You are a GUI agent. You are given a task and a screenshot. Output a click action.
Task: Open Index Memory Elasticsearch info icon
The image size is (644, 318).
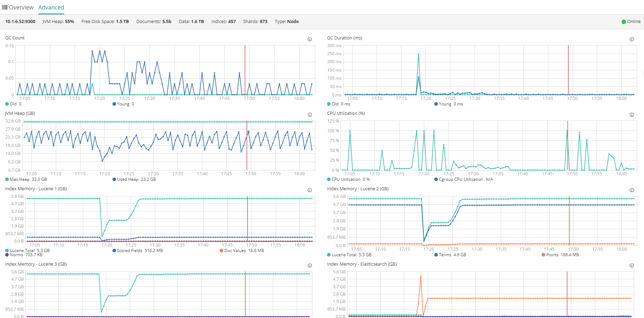(631, 266)
